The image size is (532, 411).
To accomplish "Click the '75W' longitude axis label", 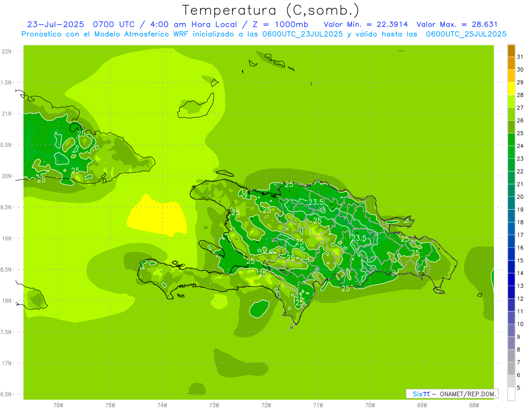I will point(110,405).
